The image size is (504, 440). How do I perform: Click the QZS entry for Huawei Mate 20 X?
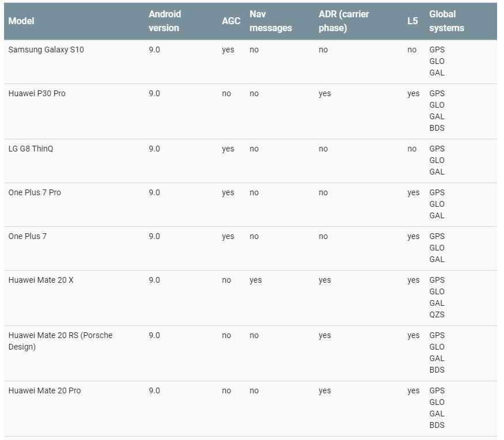[x=437, y=315]
